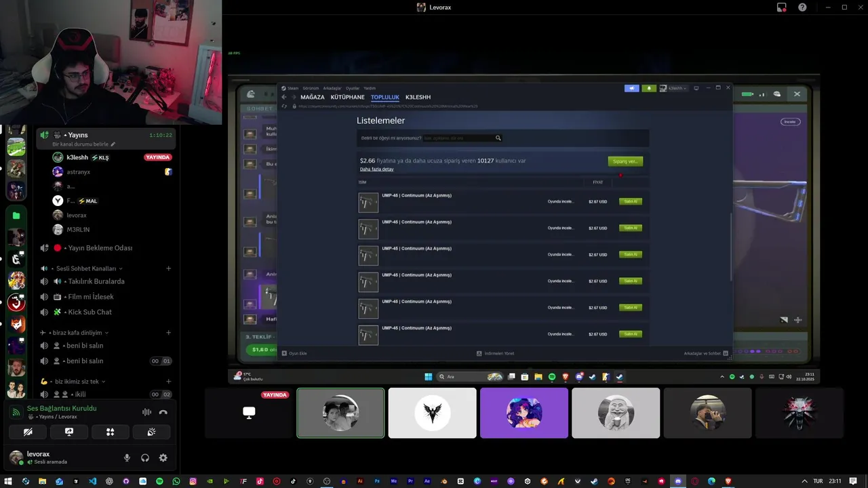Viewport: 868px width, 488px height.
Task: Select the green-outlined speaking participant tile
Action: tap(340, 413)
